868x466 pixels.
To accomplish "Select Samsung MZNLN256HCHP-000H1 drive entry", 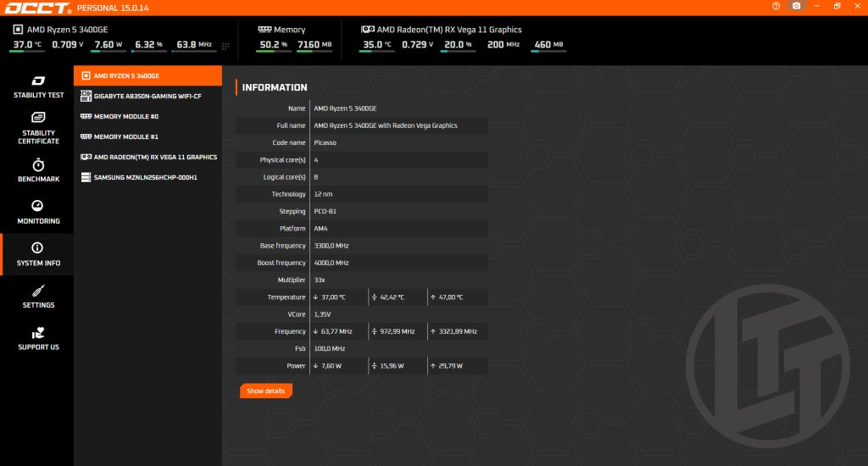I will 147,178.
